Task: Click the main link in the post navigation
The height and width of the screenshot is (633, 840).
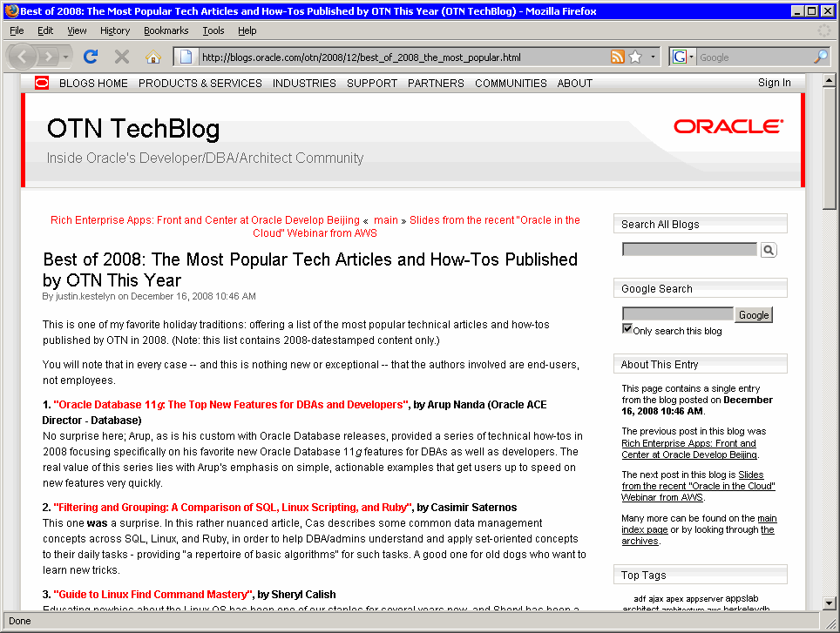Action: (x=386, y=220)
